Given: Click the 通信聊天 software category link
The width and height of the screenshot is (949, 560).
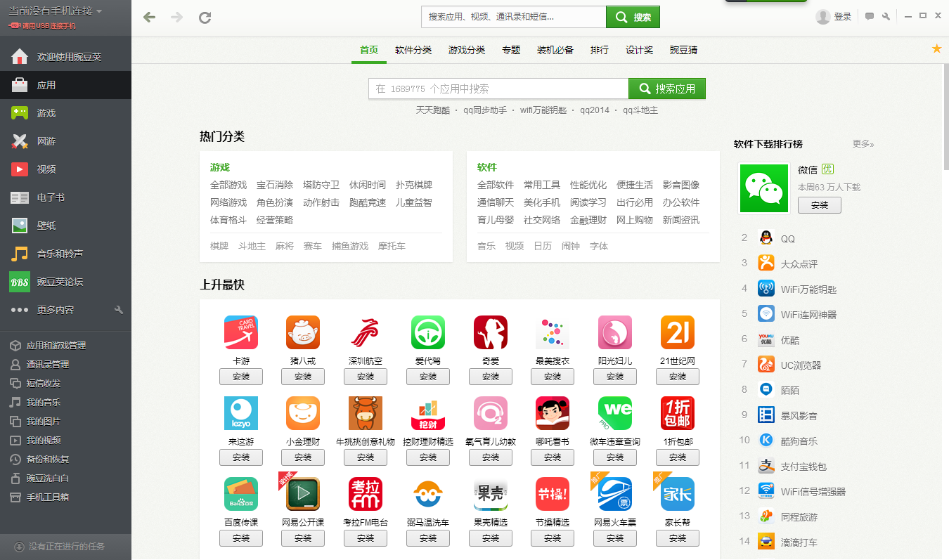Looking at the screenshot, I should pyautogui.click(x=496, y=202).
